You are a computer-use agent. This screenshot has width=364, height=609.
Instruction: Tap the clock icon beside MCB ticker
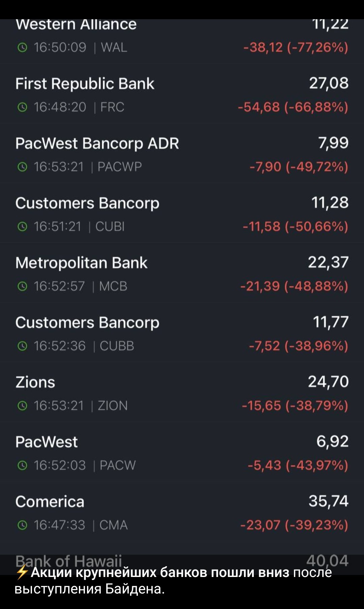pos(22,286)
